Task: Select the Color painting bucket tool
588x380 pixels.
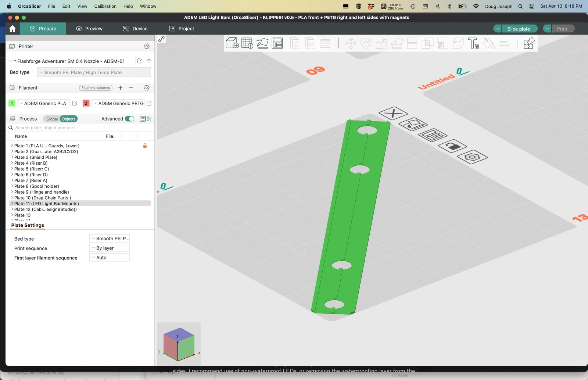Action: [489, 43]
